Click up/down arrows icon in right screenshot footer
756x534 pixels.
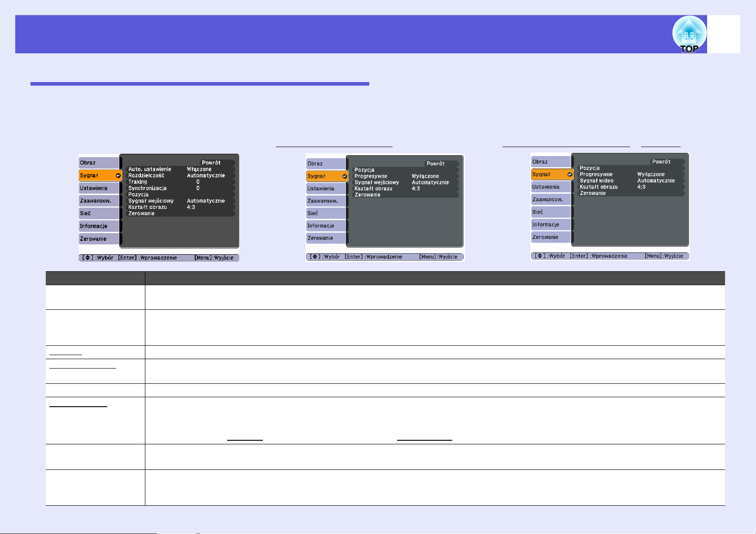tap(540, 256)
